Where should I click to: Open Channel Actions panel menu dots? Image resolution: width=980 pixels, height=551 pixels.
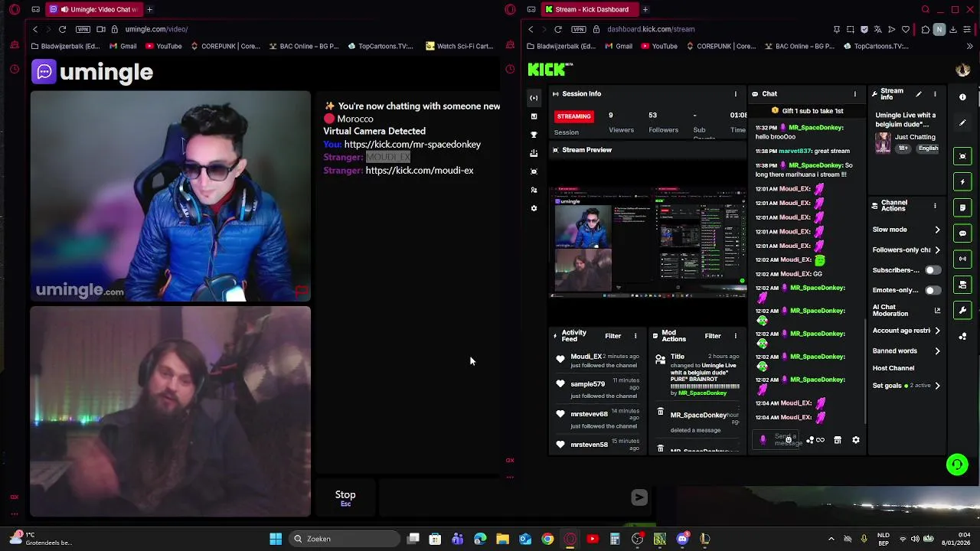(935, 206)
